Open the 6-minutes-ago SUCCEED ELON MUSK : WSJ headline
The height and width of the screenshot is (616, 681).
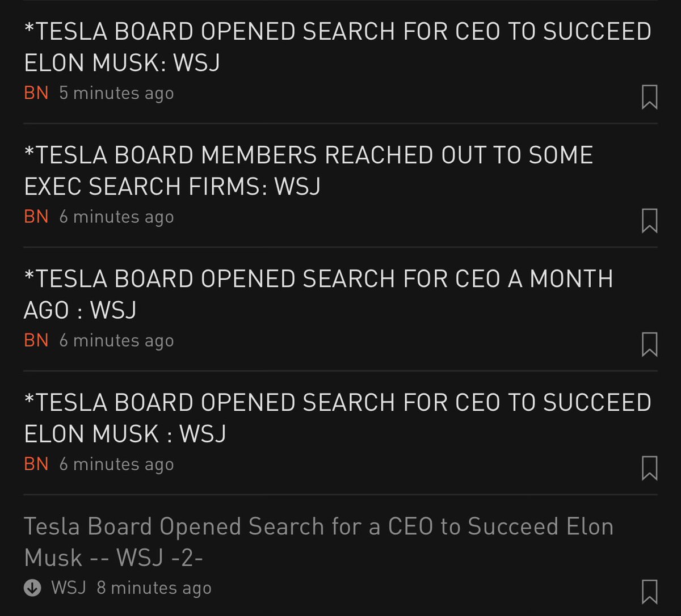point(338,417)
